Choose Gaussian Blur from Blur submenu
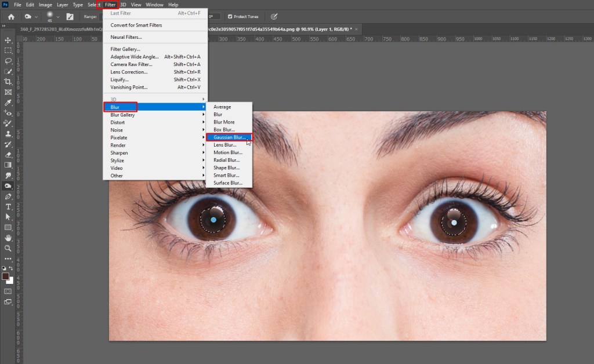 click(229, 137)
